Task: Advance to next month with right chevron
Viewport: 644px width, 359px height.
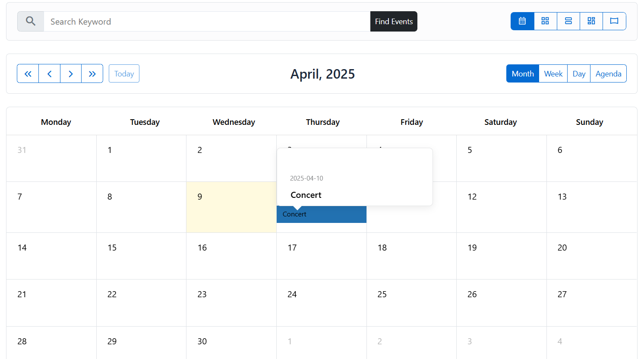Action: tap(71, 74)
